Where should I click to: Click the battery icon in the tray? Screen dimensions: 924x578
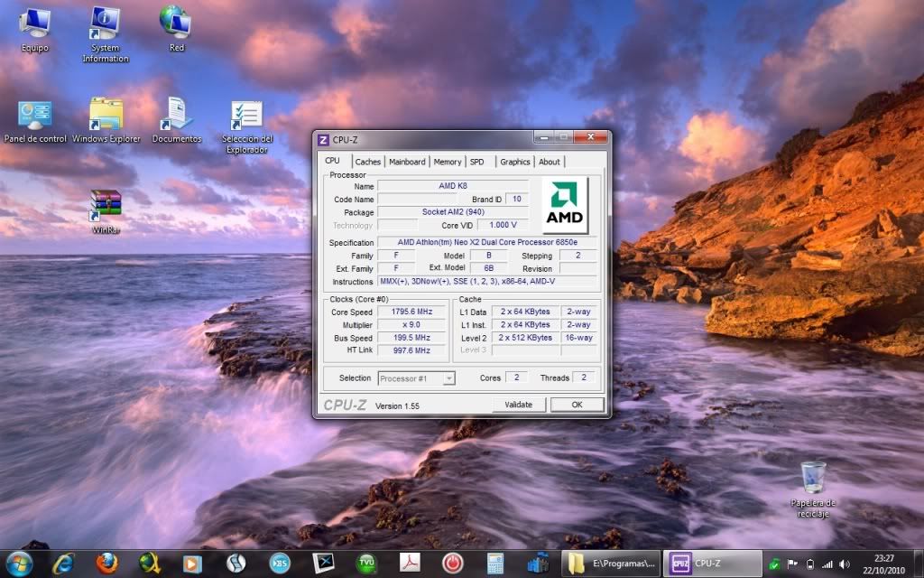pyautogui.click(x=809, y=564)
